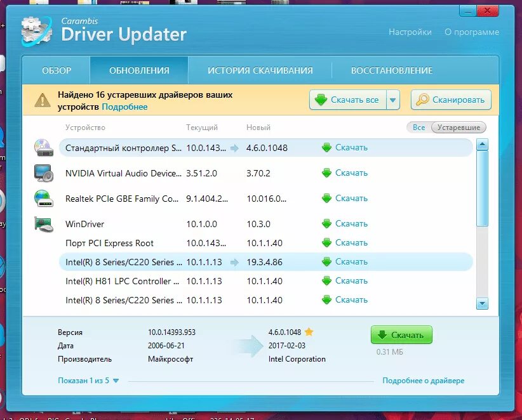Select the Стандартный контроллер S... row
This screenshot has height=420, width=522.
(265, 148)
